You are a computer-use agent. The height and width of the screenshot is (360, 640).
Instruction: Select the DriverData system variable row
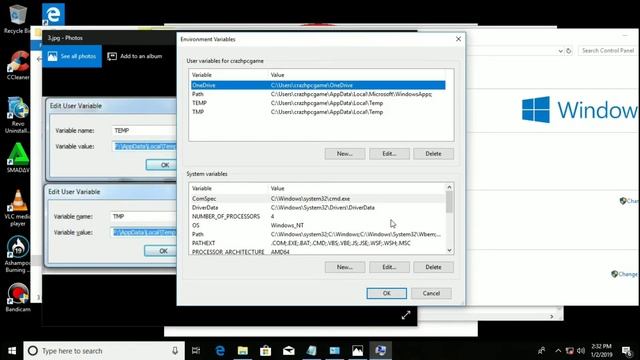318,207
